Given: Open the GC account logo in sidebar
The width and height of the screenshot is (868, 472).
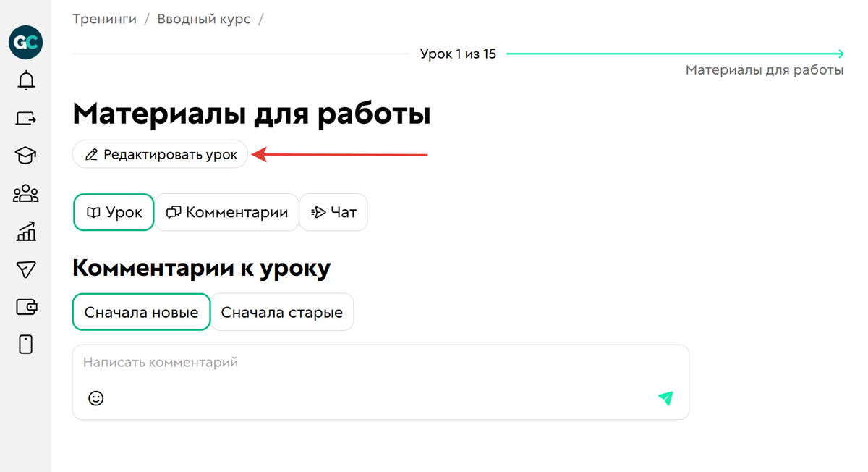Looking at the screenshot, I should (26, 43).
